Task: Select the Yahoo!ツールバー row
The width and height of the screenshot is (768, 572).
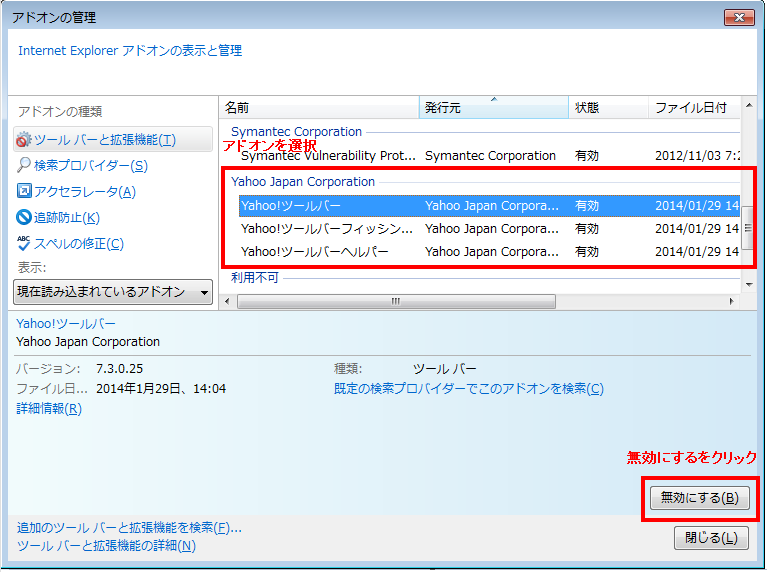Action: [489, 206]
